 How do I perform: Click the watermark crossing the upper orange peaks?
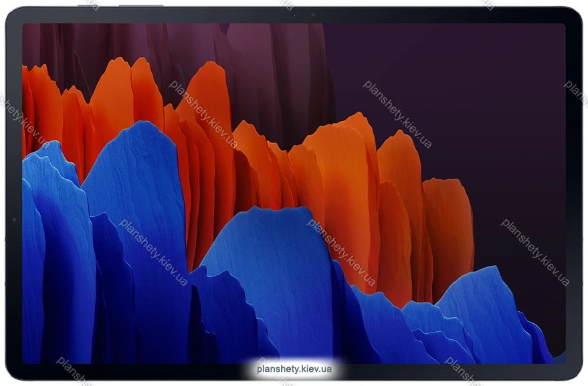(x=203, y=114)
